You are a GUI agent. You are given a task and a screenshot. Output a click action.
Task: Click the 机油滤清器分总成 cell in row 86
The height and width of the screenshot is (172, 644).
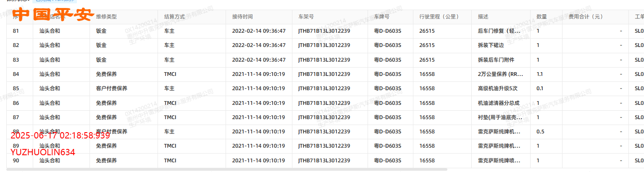[499, 103]
